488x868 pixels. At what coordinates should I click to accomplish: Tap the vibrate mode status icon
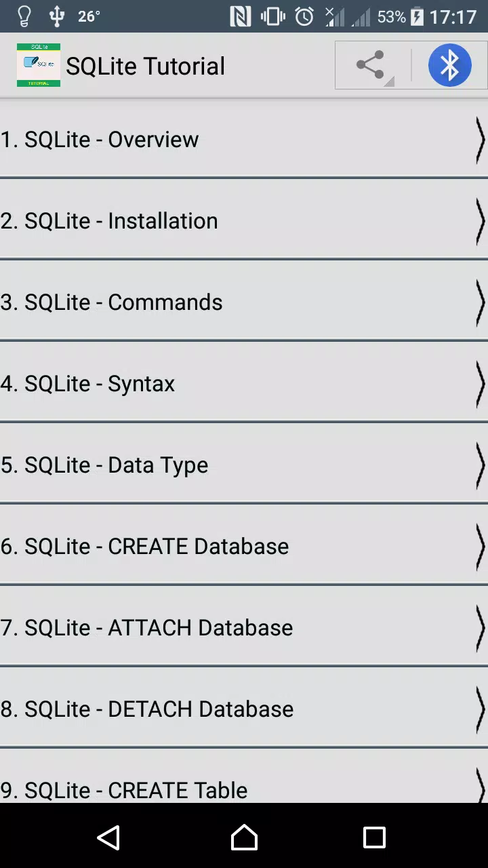[x=272, y=16]
